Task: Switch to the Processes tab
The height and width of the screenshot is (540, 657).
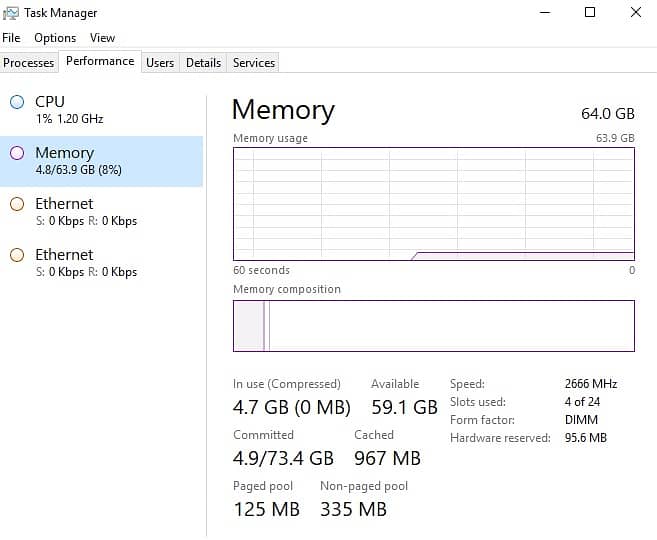Action: tap(28, 63)
